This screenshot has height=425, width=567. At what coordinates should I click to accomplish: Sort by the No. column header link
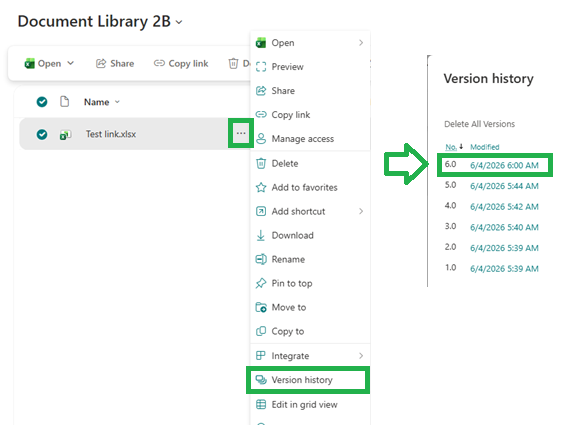coord(451,147)
